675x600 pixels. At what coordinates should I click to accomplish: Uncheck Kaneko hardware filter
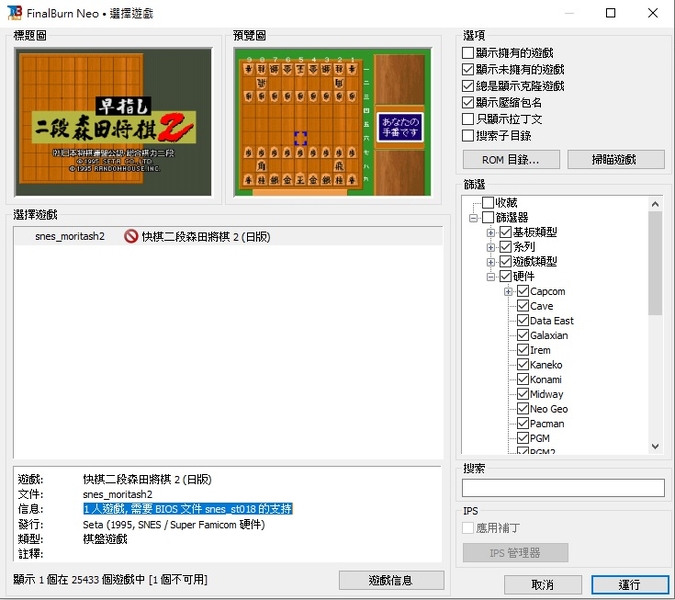tap(523, 364)
